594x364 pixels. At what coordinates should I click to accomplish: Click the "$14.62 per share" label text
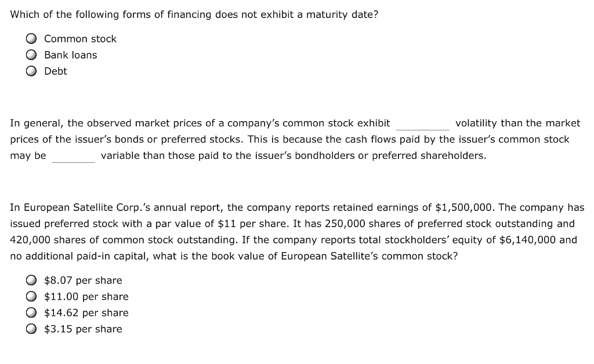coord(86,312)
